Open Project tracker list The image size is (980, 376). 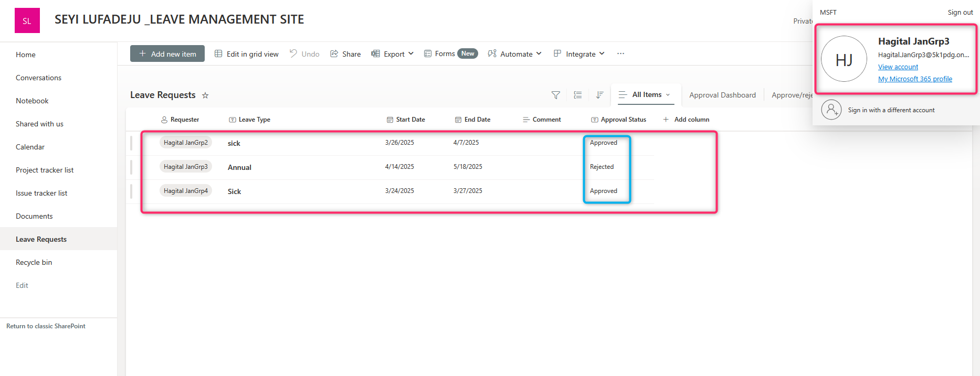point(45,170)
